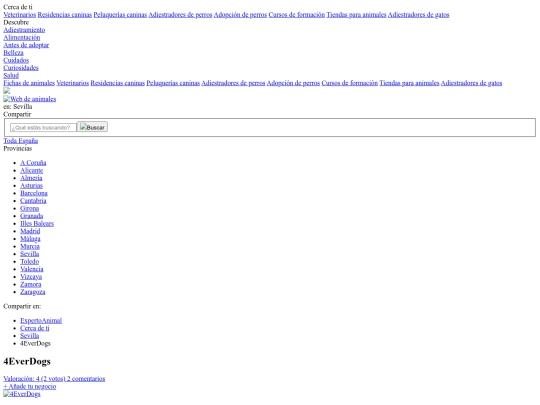
Task: Choose Toledo from the provinces list
Action: tap(30, 261)
